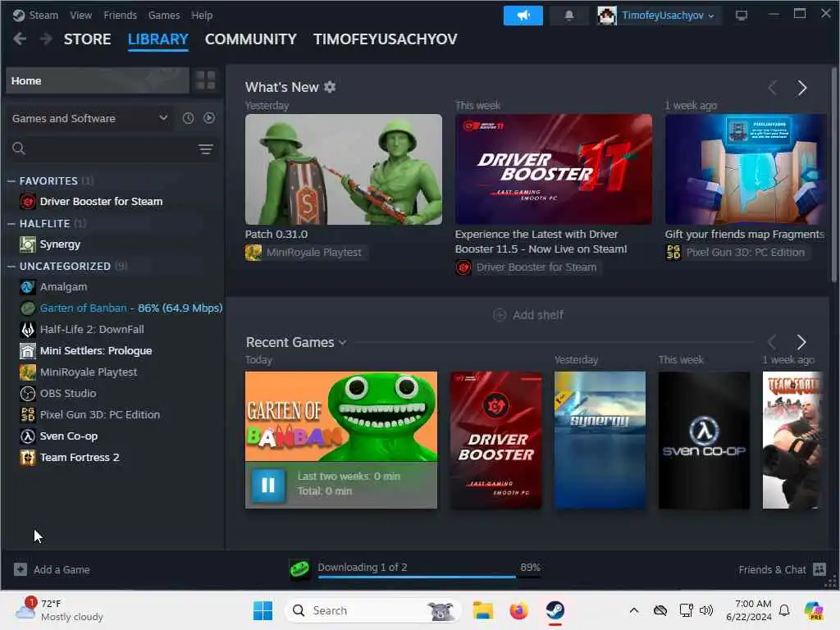Viewport: 840px width, 630px height.
Task: Select Synergy cover in Recent Games
Action: 600,440
